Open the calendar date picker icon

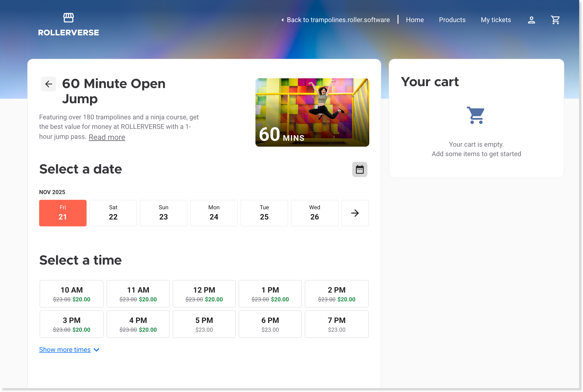pyautogui.click(x=359, y=169)
